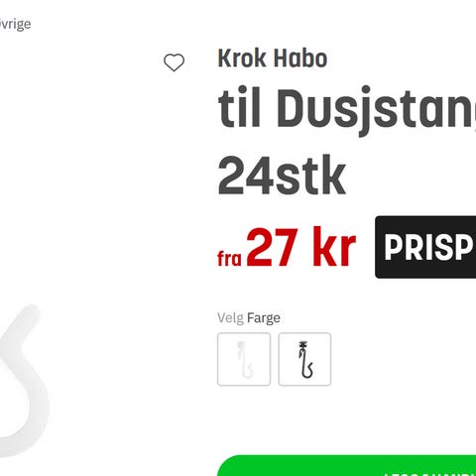476x476 pixels.
Task: Click the white text on green button
Action: [429, 474]
